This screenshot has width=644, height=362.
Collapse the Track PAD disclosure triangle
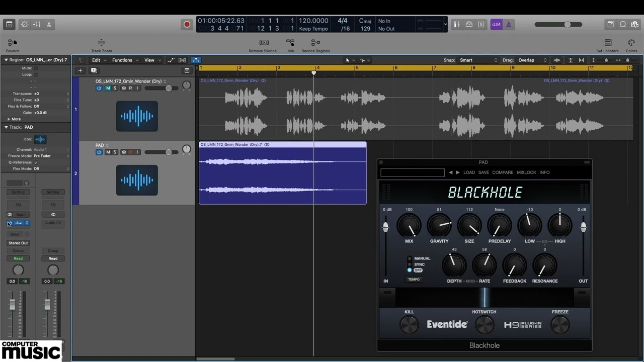(x=6, y=127)
